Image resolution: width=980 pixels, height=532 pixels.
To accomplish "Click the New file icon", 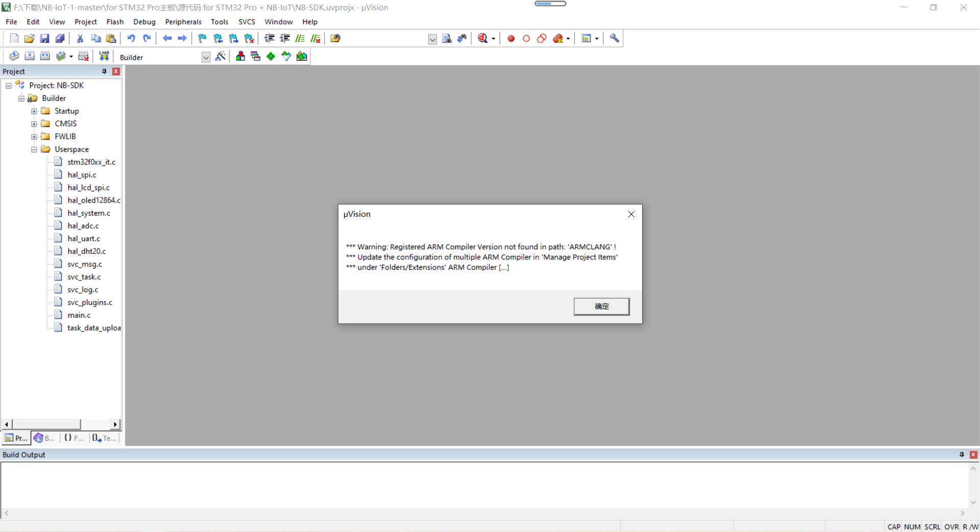I will [x=14, y=38].
